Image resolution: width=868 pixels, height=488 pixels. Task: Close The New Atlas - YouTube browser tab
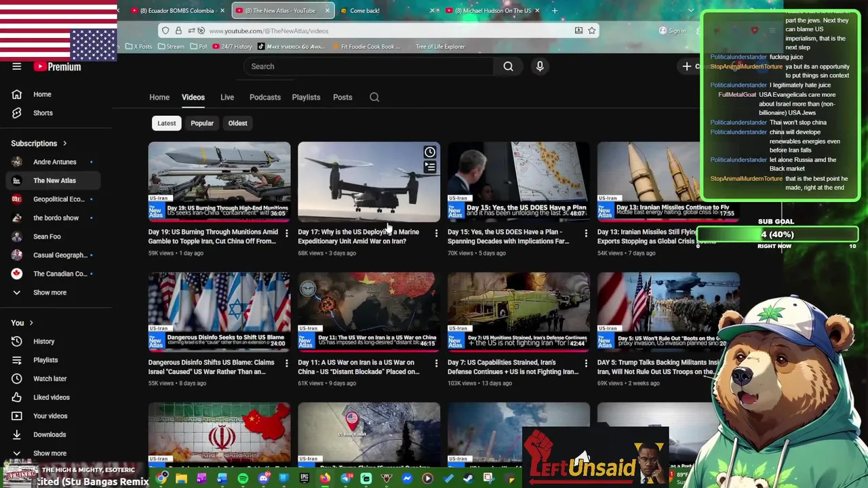pos(327,10)
